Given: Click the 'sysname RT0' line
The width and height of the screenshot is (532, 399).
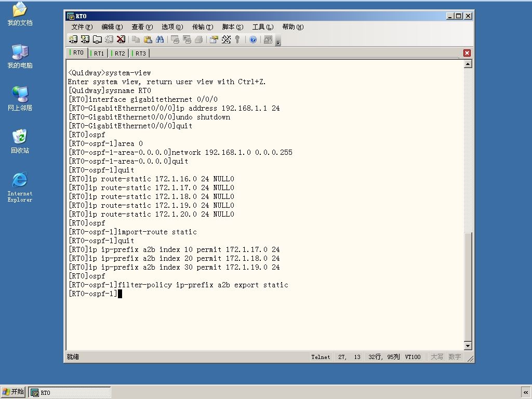Looking at the screenshot, I should 110,90.
